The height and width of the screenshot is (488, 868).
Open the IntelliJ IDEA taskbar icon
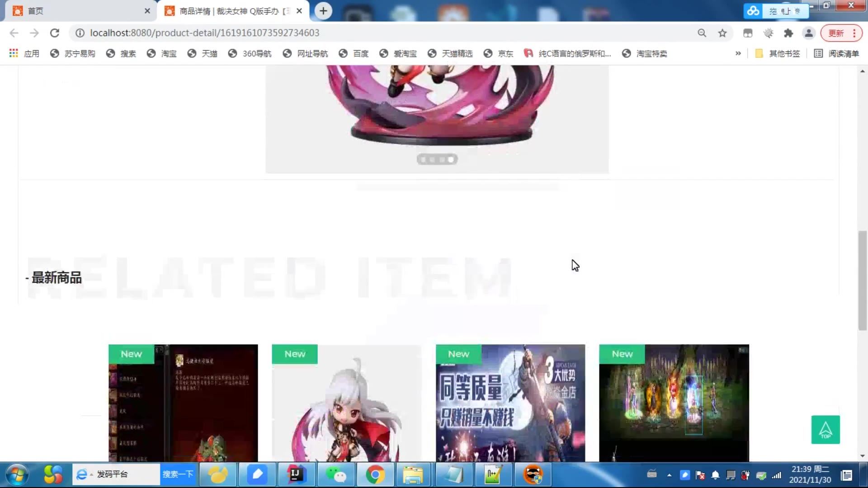(x=296, y=475)
